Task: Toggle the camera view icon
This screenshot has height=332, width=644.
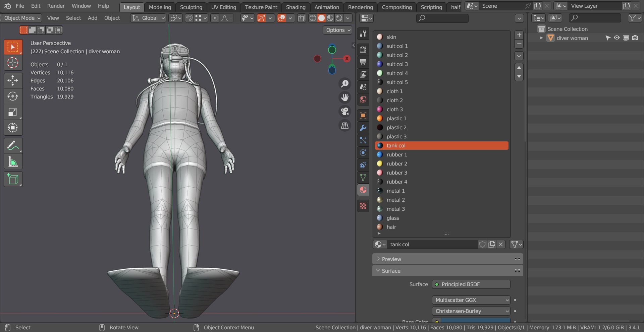Action: click(x=344, y=111)
